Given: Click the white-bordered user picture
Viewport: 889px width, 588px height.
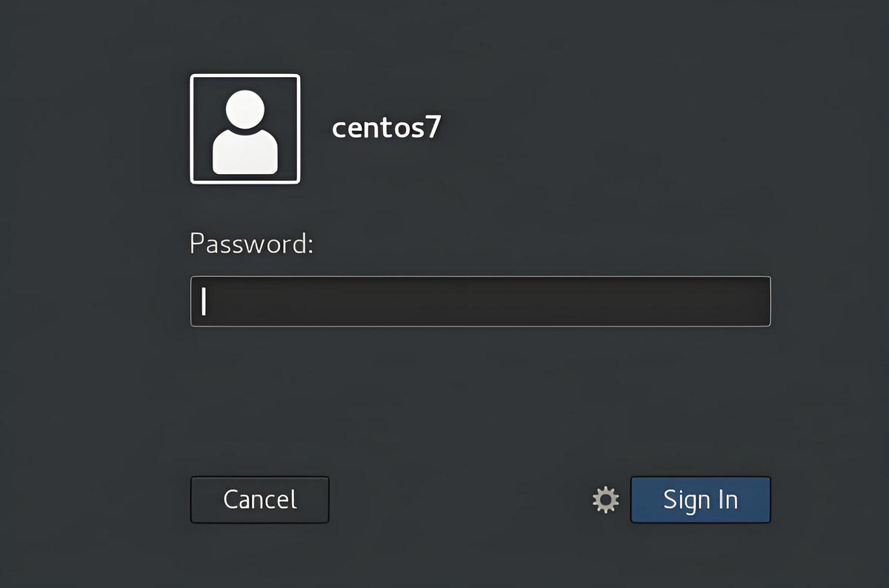Looking at the screenshot, I should (x=245, y=129).
